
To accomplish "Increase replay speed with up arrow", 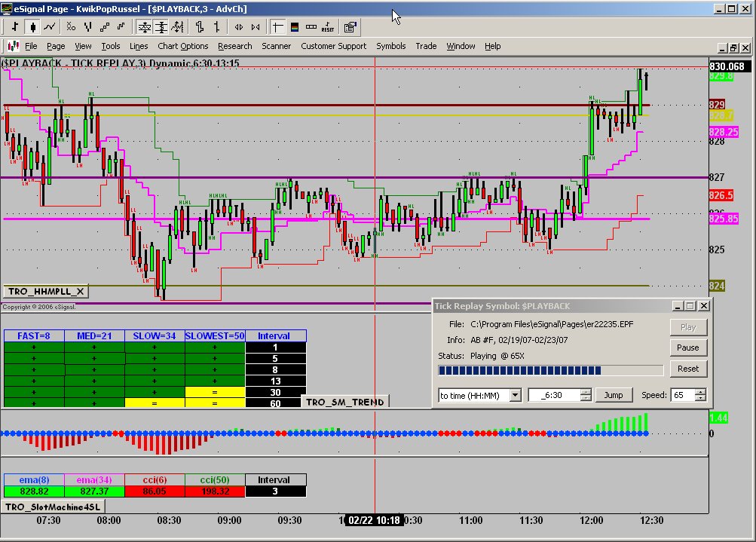I will pyautogui.click(x=700, y=392).
